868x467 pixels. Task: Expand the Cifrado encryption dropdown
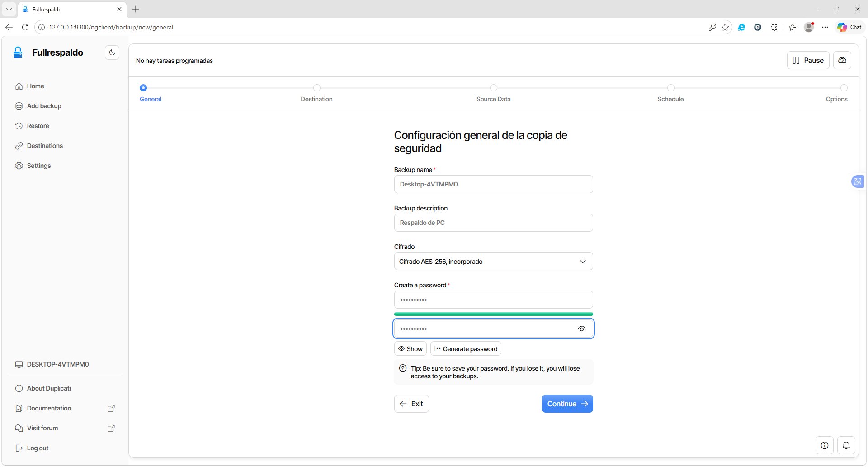[493, 261]
